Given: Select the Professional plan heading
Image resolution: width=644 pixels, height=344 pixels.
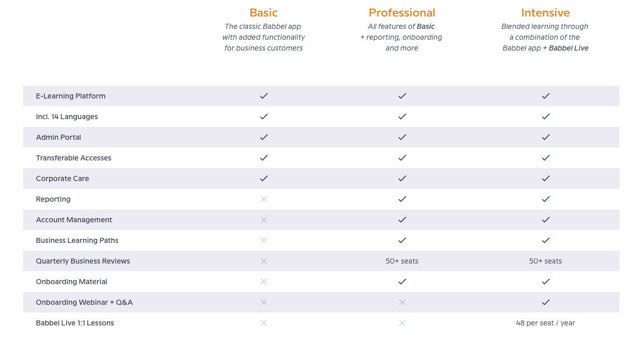Looking at the screenshot, I should click(402, 13).
